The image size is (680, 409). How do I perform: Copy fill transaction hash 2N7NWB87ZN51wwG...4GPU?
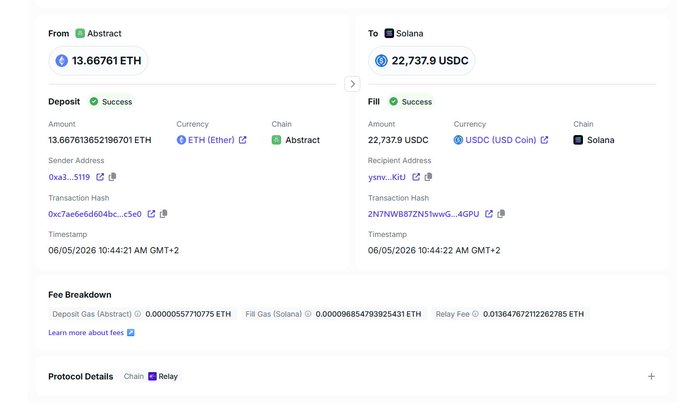[x=501, y=213]
